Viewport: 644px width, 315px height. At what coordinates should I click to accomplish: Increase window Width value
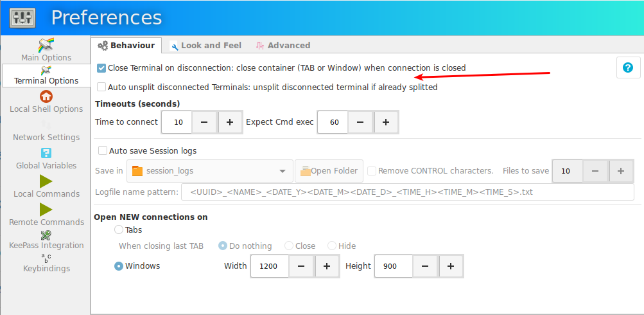click(x=327, y=266)
